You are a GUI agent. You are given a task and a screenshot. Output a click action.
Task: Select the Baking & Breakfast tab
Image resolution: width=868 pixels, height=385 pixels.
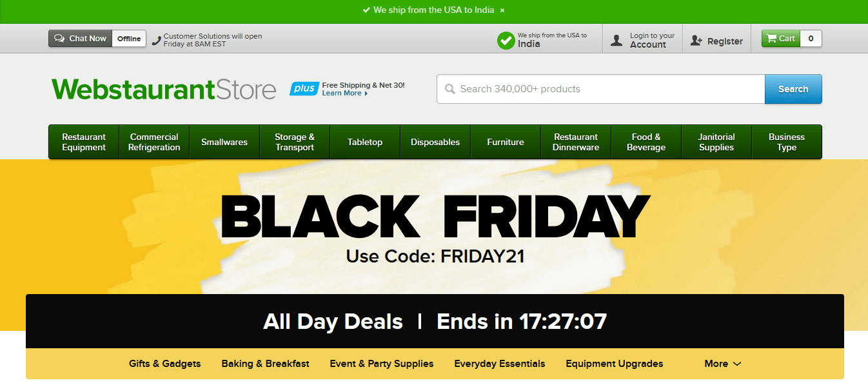pyautogui.click(x=266, y=364)
